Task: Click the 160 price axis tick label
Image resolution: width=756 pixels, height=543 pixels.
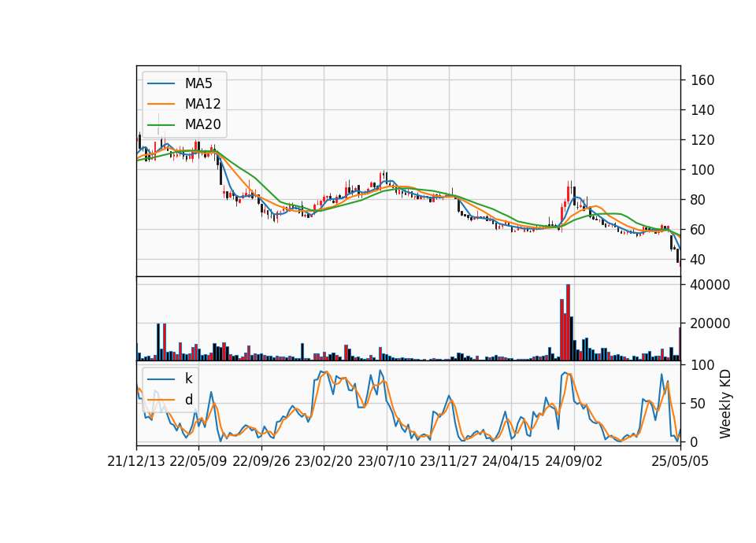Action: (x=703, y=80)
